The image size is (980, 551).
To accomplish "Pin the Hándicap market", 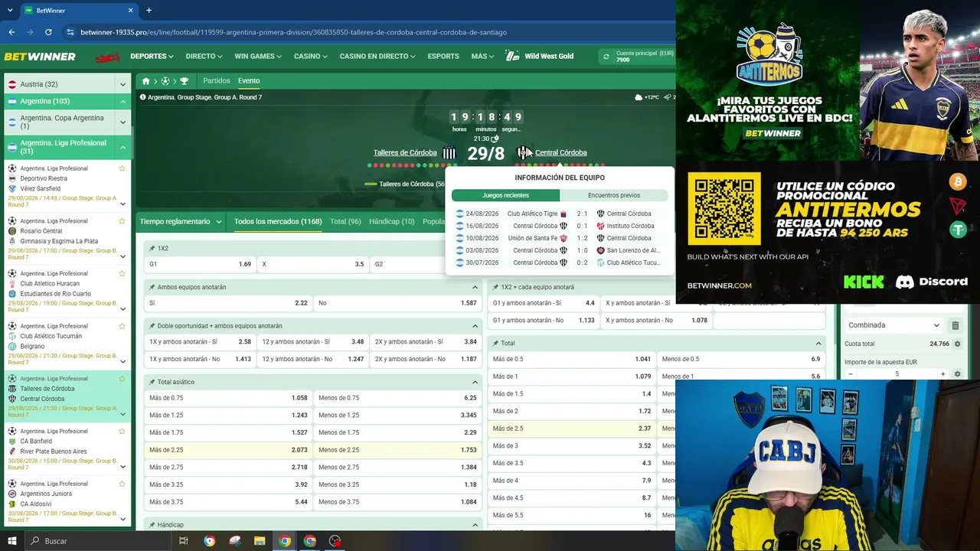I will click(x=152, y=525).
